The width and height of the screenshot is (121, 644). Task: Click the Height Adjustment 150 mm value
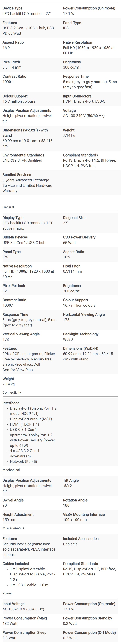tap(9, 519)
